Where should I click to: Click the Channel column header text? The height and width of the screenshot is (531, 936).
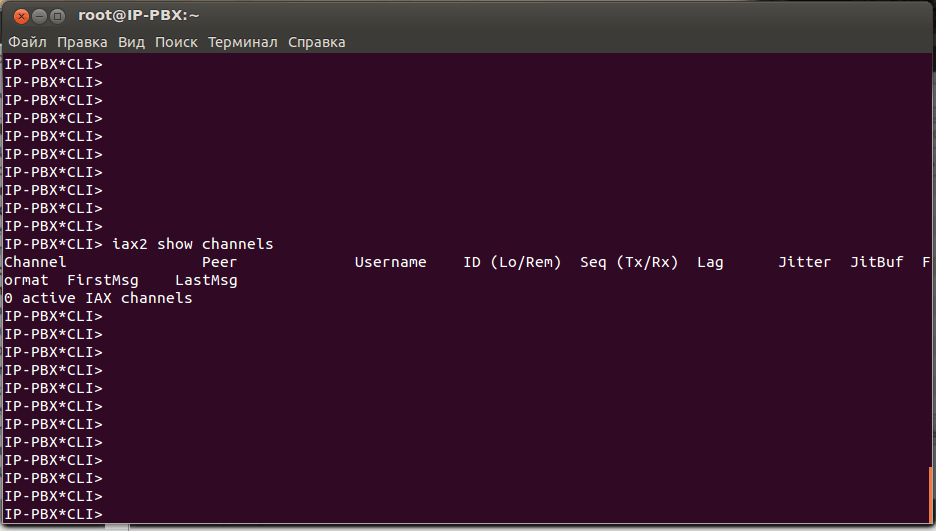tap(35, 262)
